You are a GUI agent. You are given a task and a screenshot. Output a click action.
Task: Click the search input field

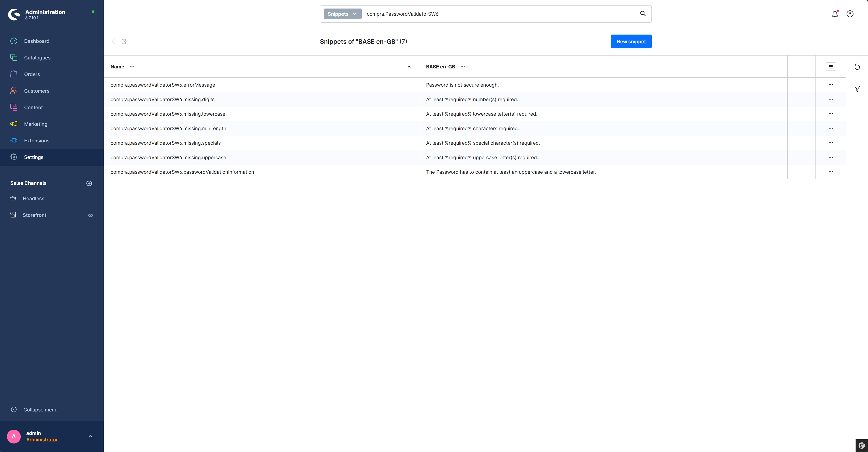pyautogui.click(x=500, y=14)
